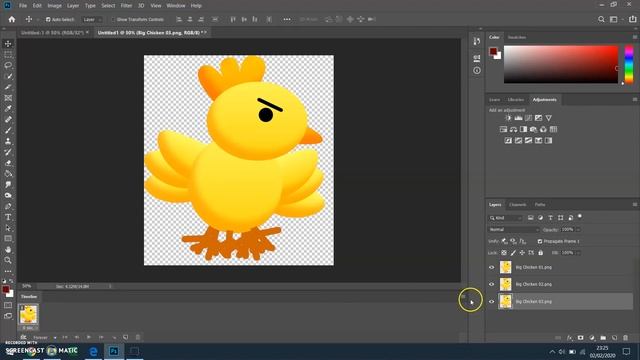Toggle filter for type layers
The image size is (640, 360).
(550, 218)
